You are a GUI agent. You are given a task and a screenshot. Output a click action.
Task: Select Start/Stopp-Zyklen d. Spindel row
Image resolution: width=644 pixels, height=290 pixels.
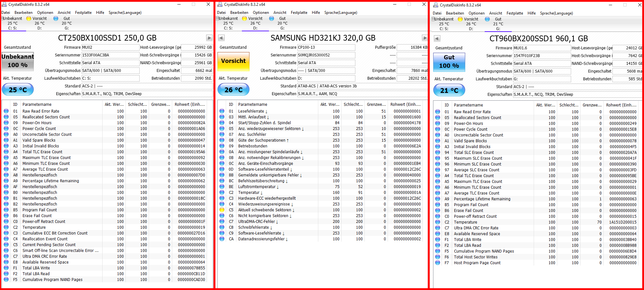point(321,123)
